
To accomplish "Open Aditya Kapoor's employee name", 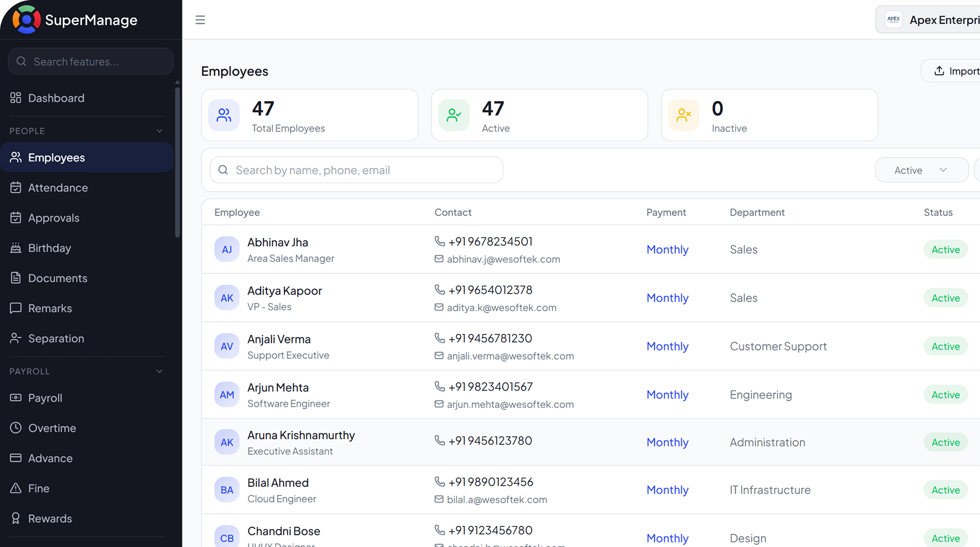I will pyautogui.click(x=285, y=291).
